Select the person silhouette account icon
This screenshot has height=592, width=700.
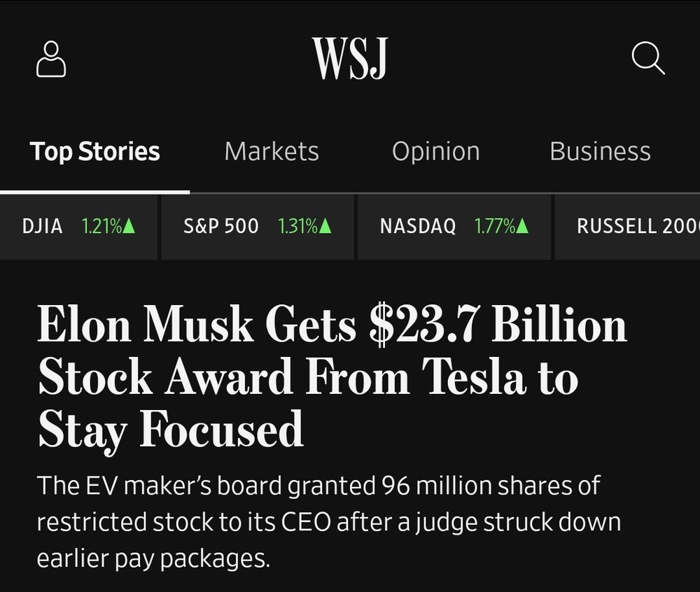[x=50, y=59]
